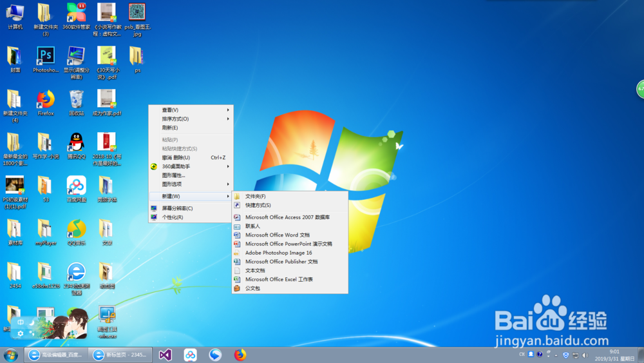Select the 2345加速浏览器 desktop shortcut

tap(77, 279)
